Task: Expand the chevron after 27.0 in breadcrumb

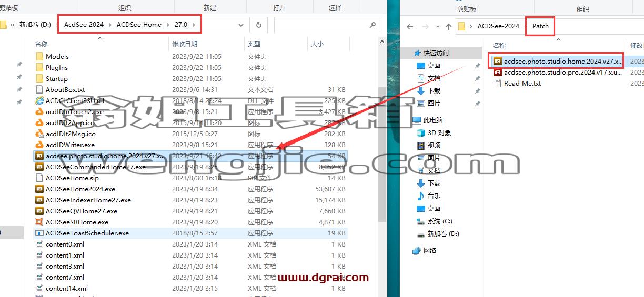Action: [194, 25]
